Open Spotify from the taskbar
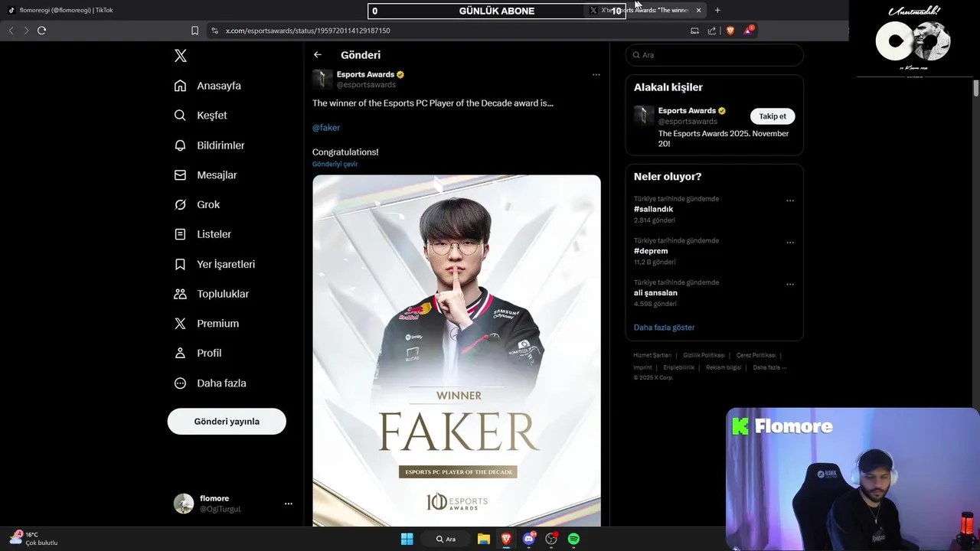 (573, 539)
